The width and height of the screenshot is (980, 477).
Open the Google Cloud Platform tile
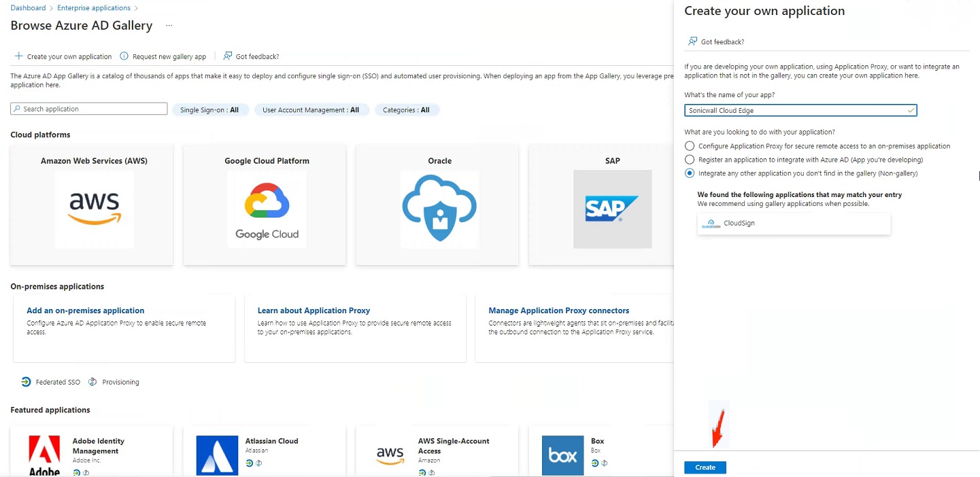click(267, 209)
